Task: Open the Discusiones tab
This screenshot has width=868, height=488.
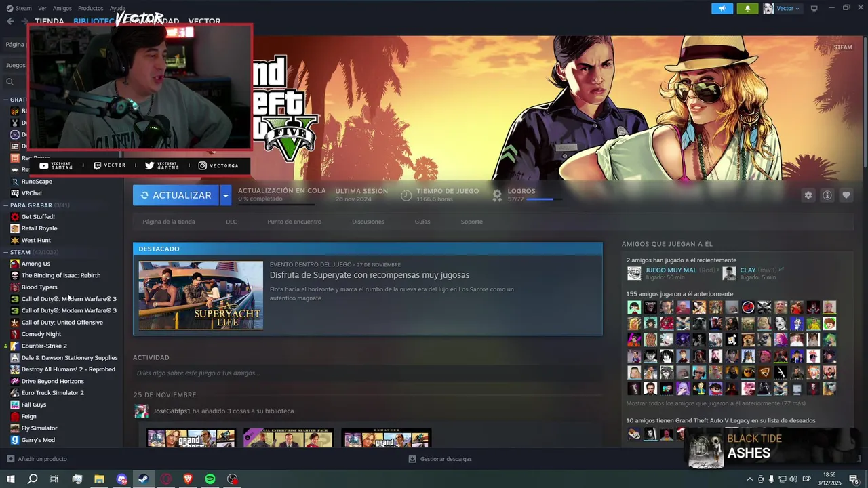Action: click(368, 222)
